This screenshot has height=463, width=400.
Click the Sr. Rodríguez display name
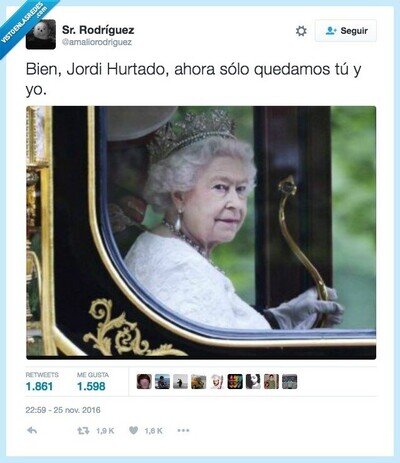[98, 30]
